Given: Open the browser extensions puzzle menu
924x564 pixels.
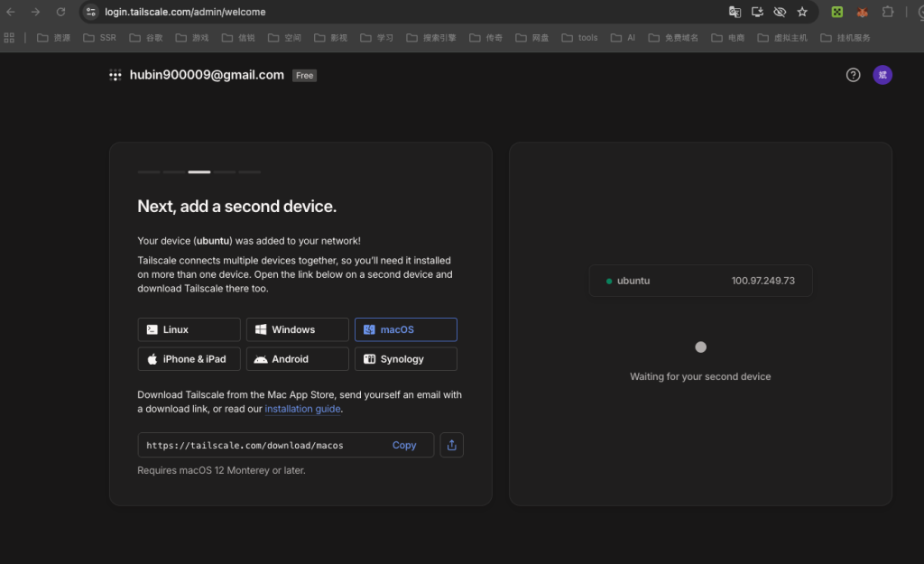Looking at the screenshot, I should pyautogui.click(x=886, y=13).
